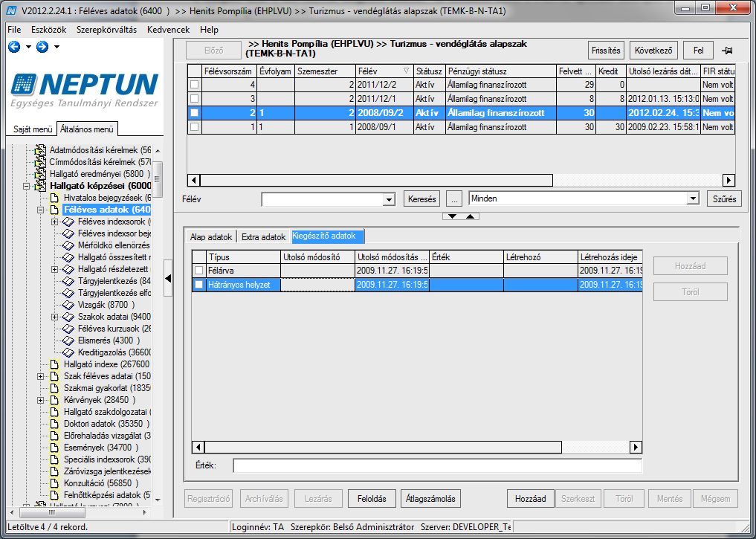Click the Adatmódosítási kérelmek folder icon
The width and height of the screenshot is (756, 539).
(40, 150)
